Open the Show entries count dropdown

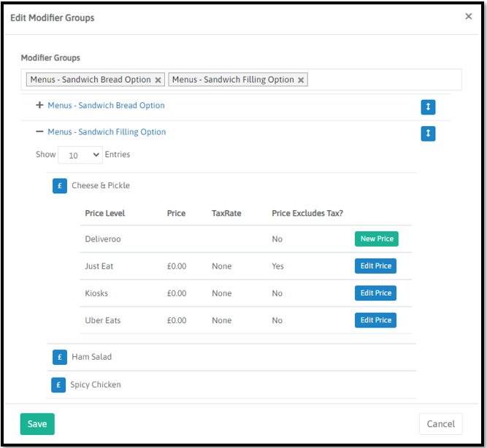click(80, 155)
